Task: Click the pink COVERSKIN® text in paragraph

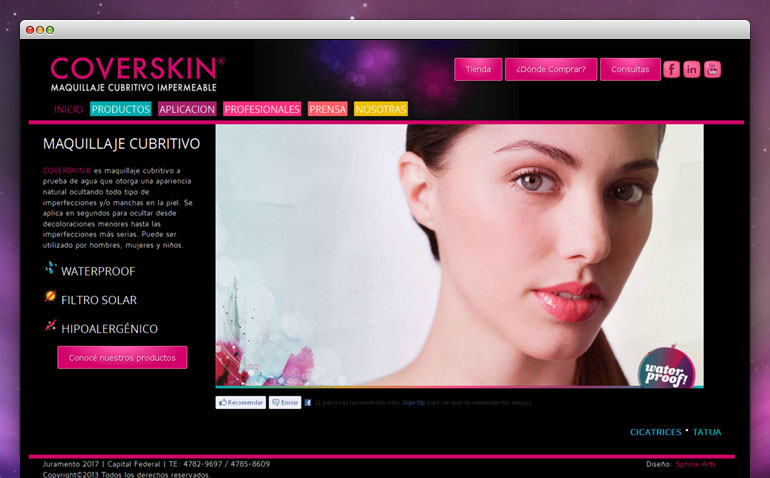Action: pos(67,170)
